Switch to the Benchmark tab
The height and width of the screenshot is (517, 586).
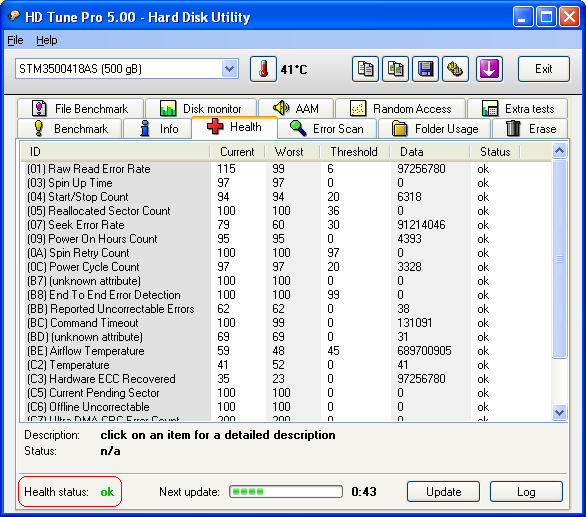pos(70,129)
